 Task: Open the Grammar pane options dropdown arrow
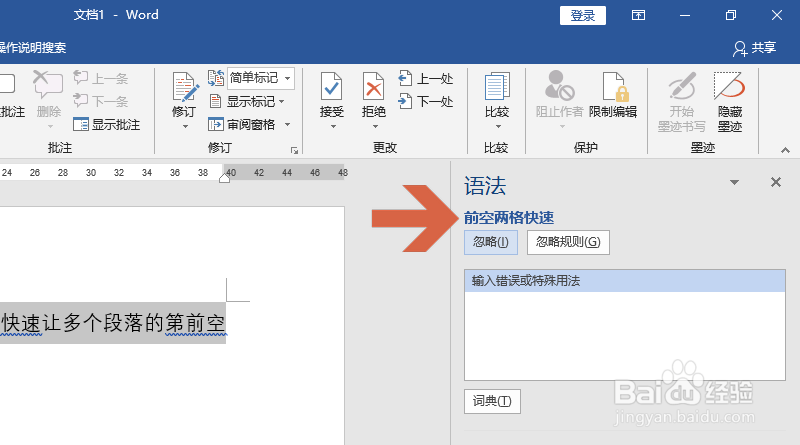tap(734, 182)
